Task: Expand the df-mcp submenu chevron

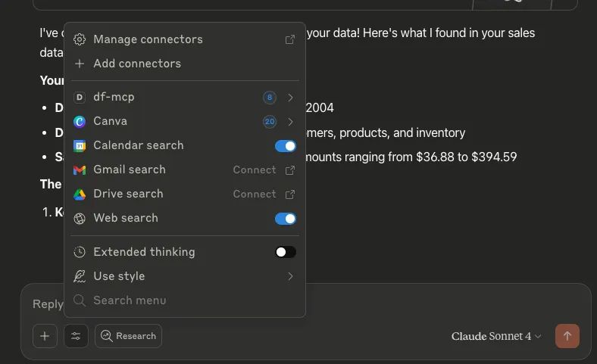Action: click(x=290, y=98)
